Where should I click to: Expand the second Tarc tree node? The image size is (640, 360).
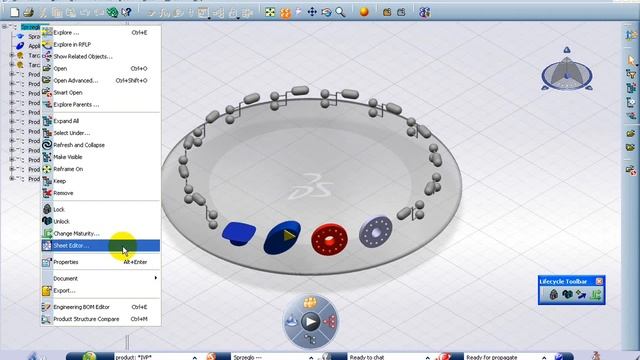pyautogui.click(x=12, y=64)
